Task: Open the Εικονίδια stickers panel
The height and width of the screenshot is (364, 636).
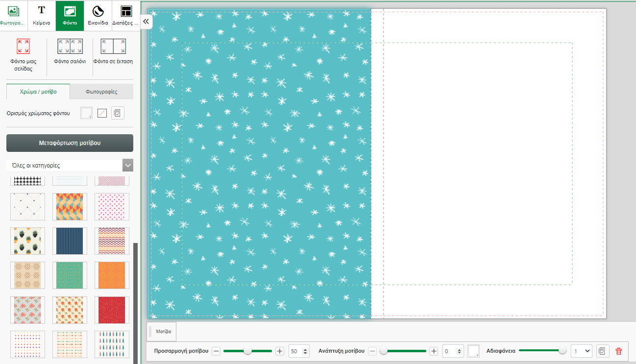Action: pos(98,15)
